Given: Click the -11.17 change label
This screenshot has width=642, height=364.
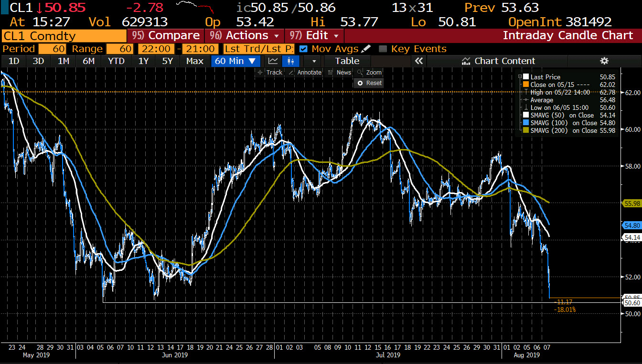Looking at the screenshot, I should 564,302.
